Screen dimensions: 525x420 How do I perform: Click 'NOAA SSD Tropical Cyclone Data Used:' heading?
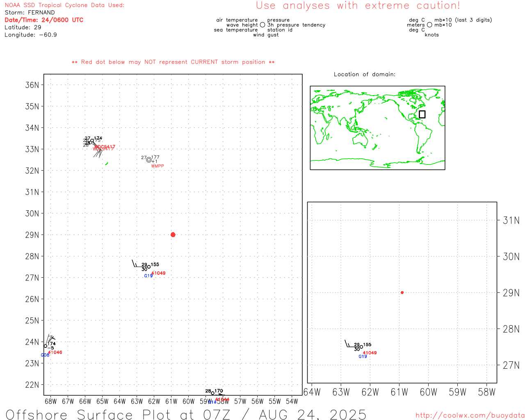tap(64, 5)
